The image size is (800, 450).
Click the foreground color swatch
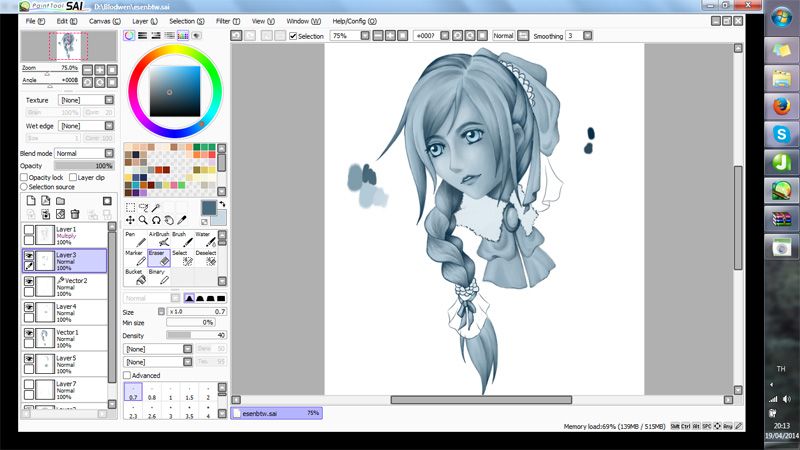[208, 208]
